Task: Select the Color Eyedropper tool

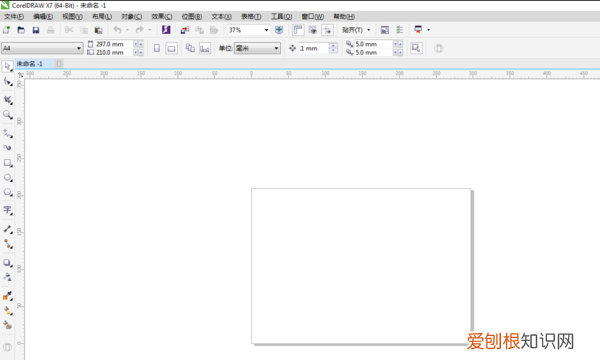Action: (x=7, y=296)
